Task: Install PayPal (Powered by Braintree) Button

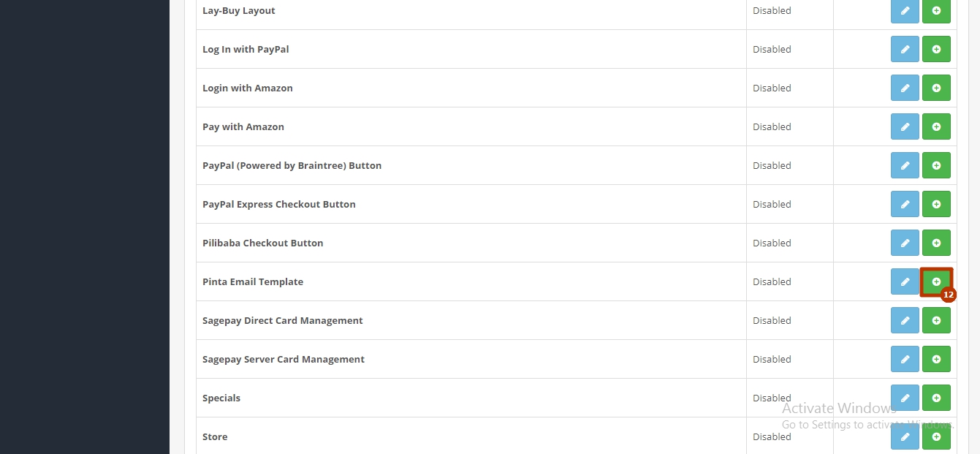Action: click(x=936, y=165)
